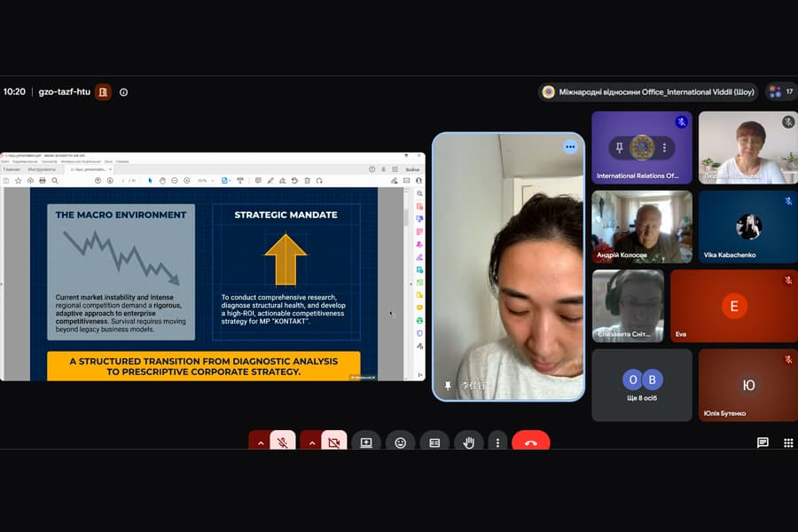The width and height of the screenshot is (798, 532).
Task: Click the email envelope icon in PDF toolbar
Action: coord(407,181)
